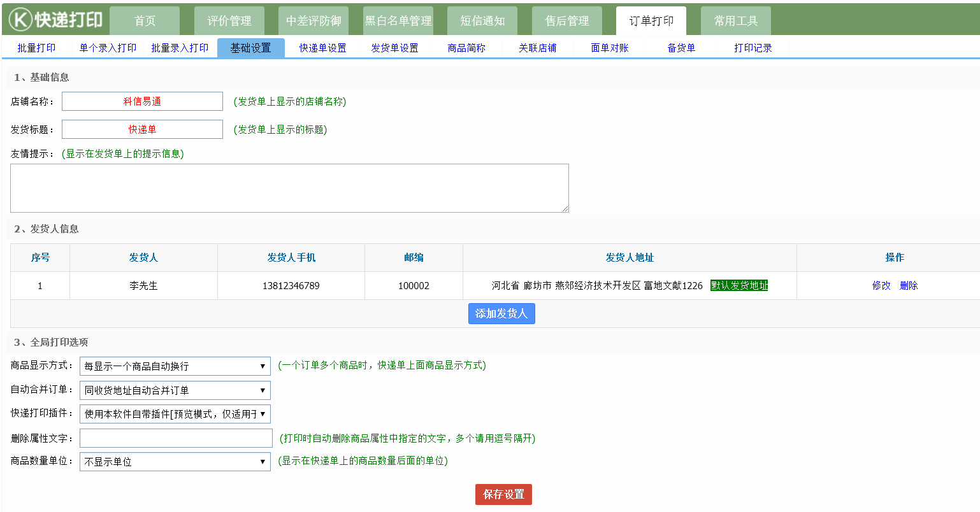980x512 pixels.
Task: Click the 添加发货人 button
Action: click(x=501, y=313)
